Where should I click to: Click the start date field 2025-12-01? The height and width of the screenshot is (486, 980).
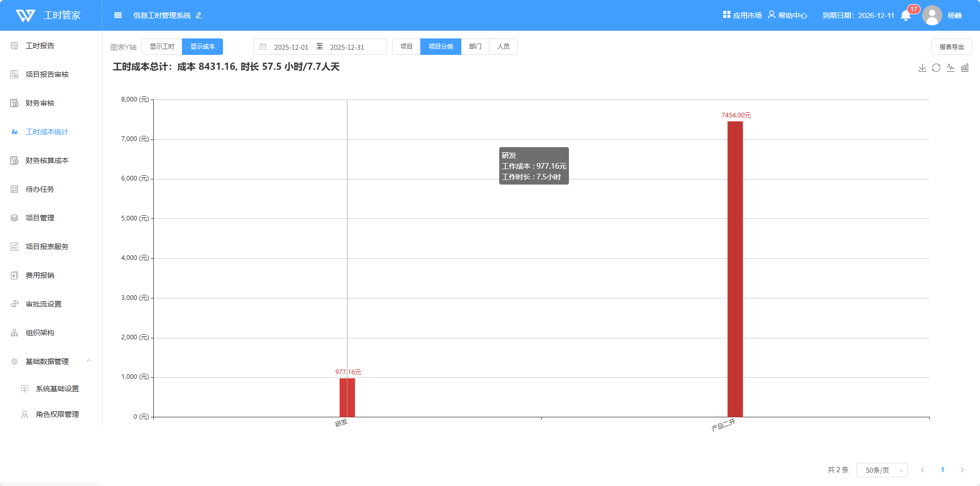click(x=291, y=47)
